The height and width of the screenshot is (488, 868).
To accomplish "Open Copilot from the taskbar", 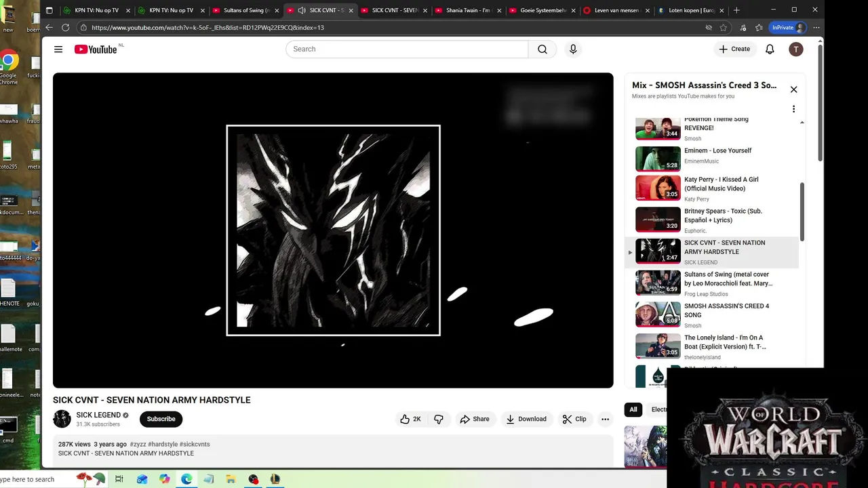I will [164, 479].
